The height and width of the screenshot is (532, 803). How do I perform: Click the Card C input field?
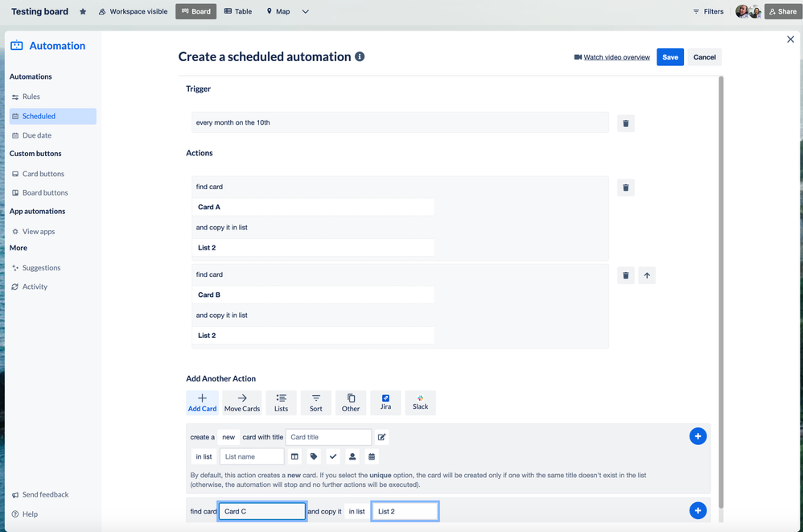pos(262,512)
